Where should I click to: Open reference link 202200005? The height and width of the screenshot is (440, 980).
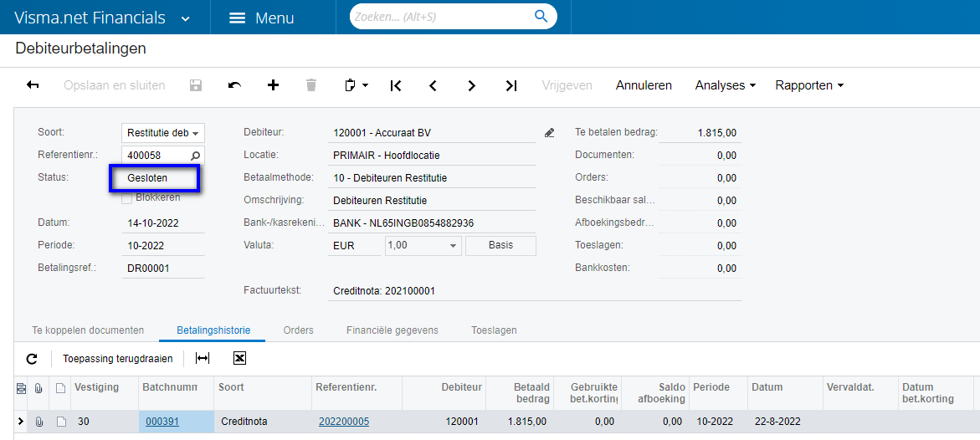344,422
